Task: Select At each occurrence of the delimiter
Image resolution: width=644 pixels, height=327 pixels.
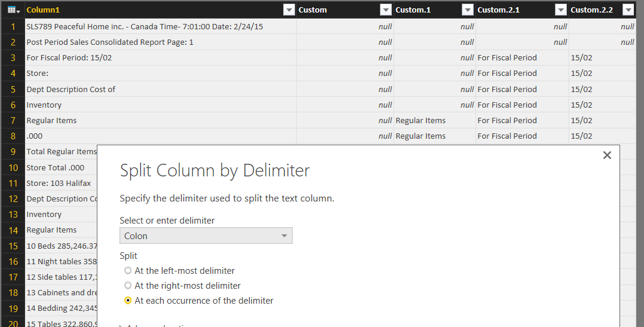Action: coord(128,301)
